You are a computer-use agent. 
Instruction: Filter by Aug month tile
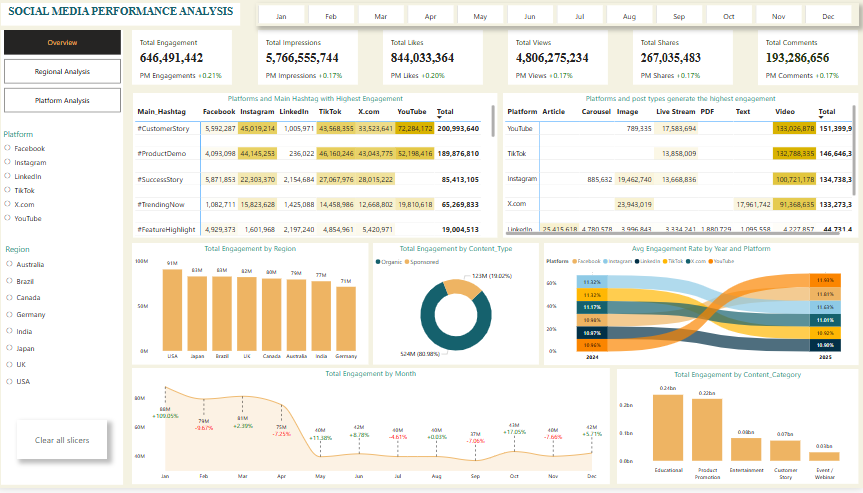click(629, 17)
